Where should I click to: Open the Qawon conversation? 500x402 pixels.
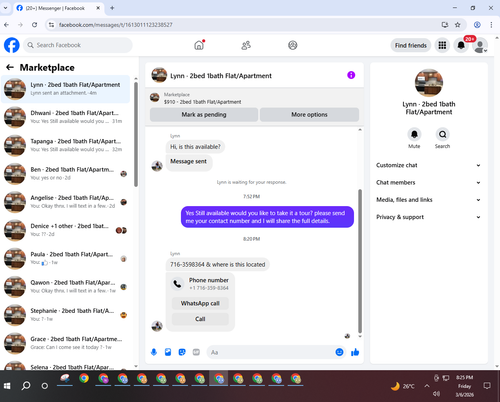click(66, 287)
